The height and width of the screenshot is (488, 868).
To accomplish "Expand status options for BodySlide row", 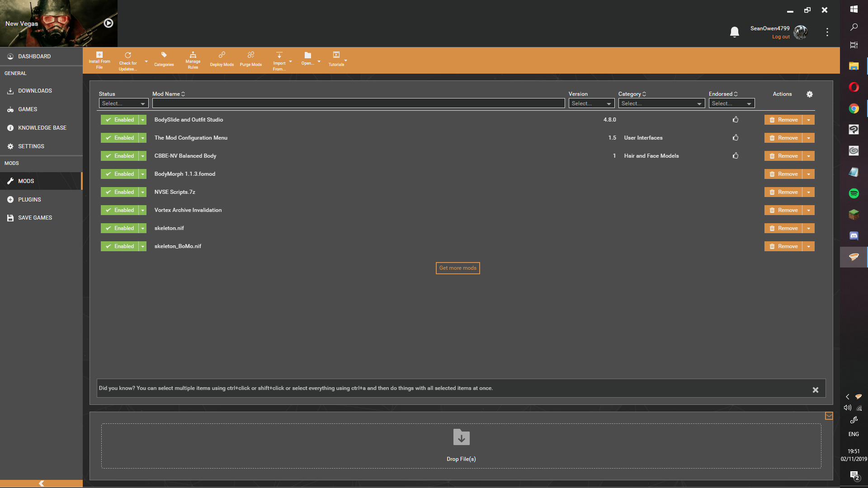I will click(x=142, y=120).
